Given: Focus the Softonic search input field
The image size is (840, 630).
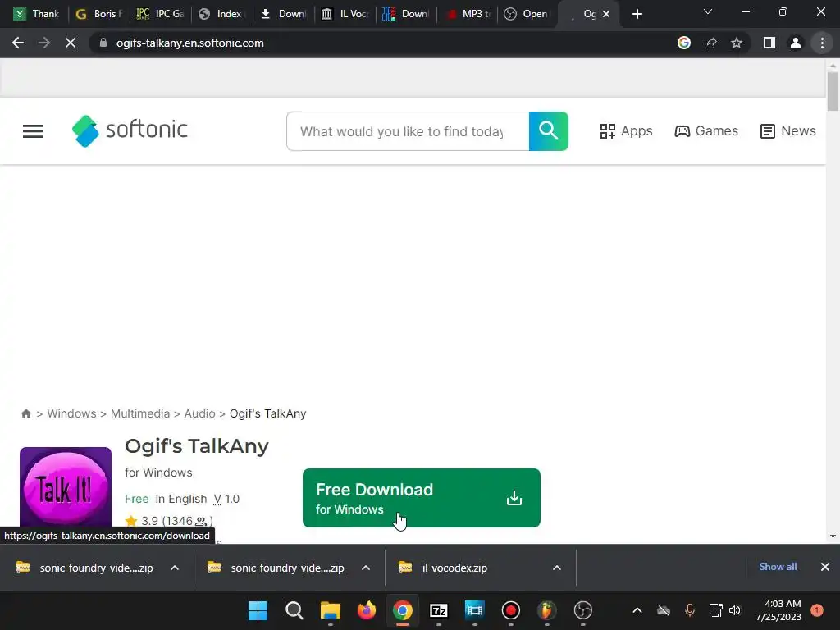Looking at the screenshot, I should coord(408,131).
